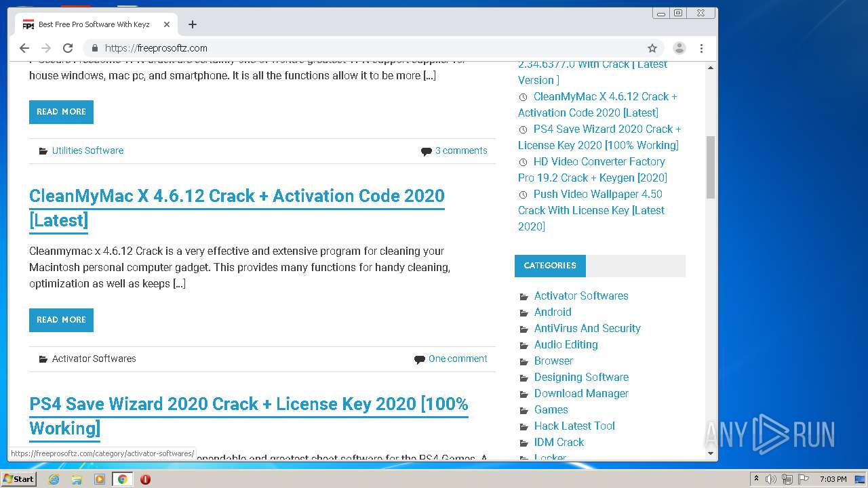Screen dimensions: 868x488
Task: Click the clock icon beside sidebar HD Video Converter link
Action: click(x=523, y=162)
